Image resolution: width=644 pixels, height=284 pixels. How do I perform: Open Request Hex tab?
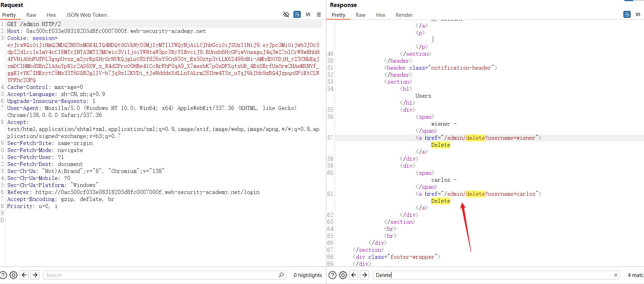click(51, 15)
